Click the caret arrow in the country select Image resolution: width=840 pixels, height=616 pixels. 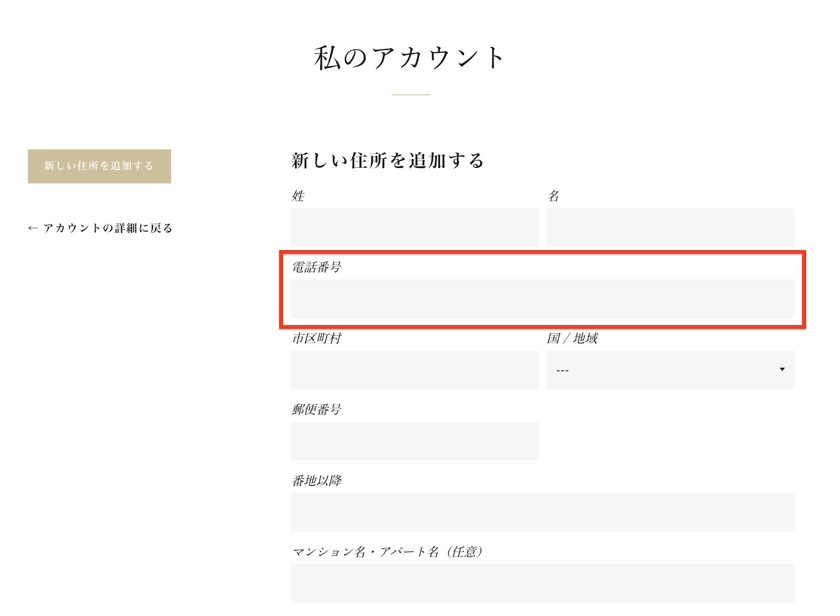(x=782, y=369)
